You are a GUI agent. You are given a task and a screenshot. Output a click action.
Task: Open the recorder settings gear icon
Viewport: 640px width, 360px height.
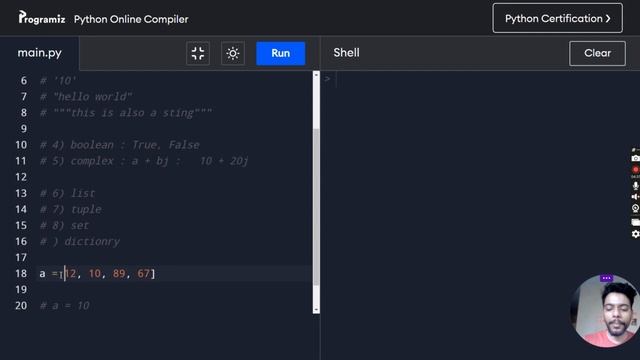(x=636, y=234)
